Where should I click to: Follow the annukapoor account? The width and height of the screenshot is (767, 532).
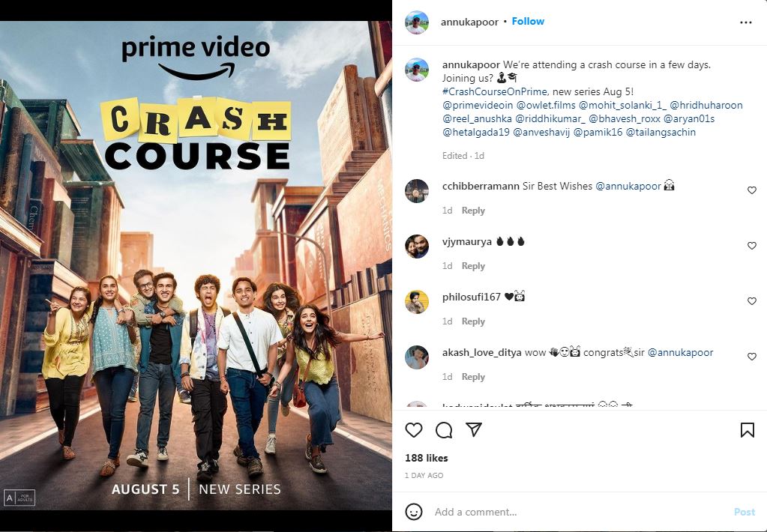(528, 21)
